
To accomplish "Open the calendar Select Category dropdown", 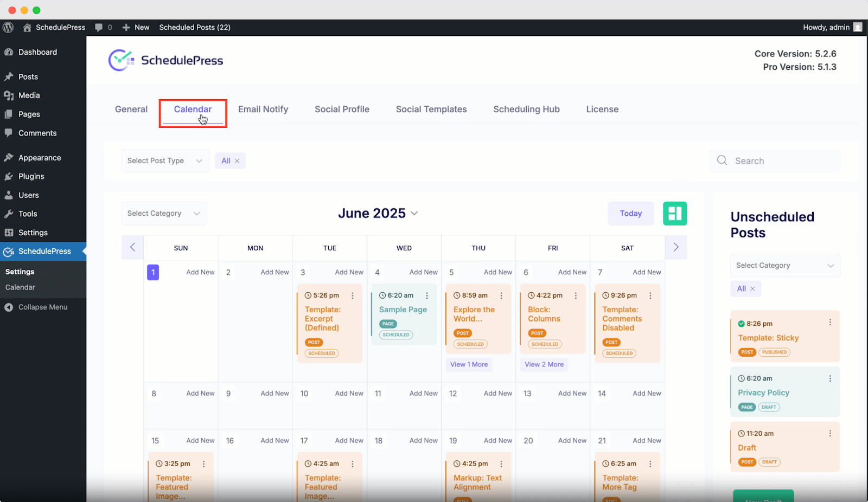I will pyautogui.click(x=164, y=214).
